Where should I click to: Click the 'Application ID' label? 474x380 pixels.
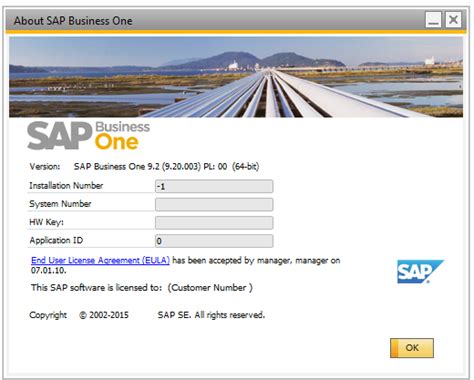click(56, 240)
